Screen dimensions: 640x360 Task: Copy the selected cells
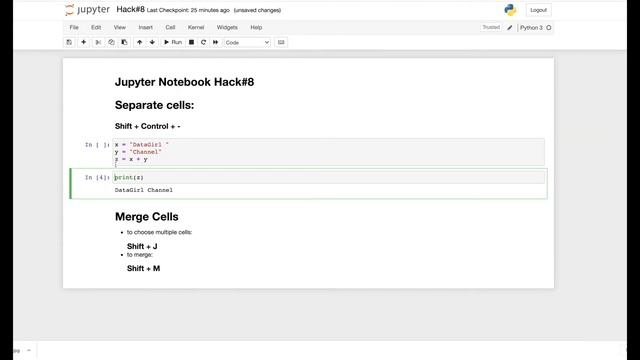coord(111,42)
